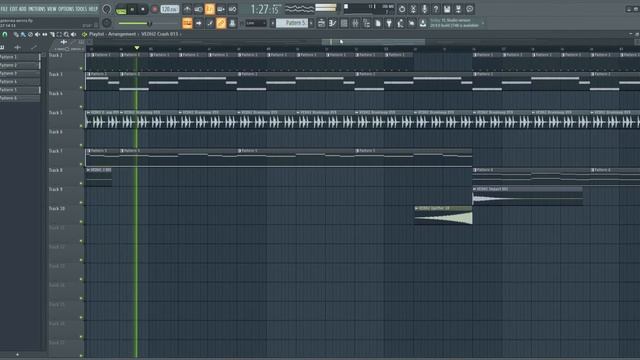This screenshot has height=360, width=640.
Task: Click the circular undo history icon
Action: click(402, 9)
